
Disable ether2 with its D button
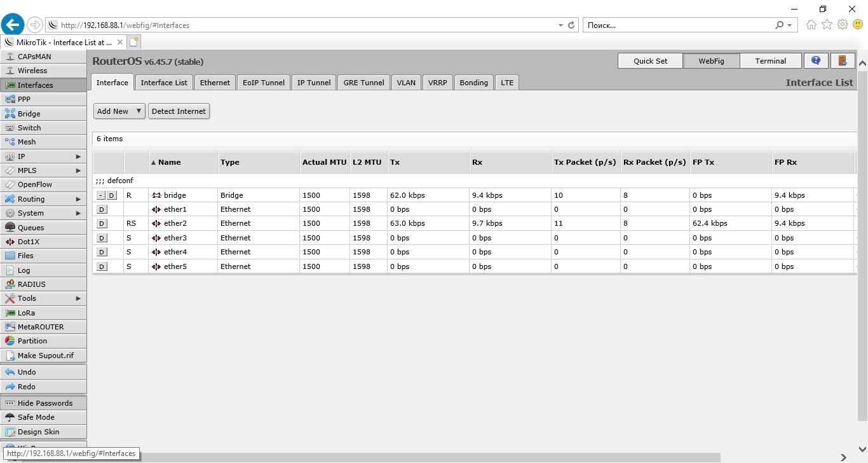click(102, 223)
